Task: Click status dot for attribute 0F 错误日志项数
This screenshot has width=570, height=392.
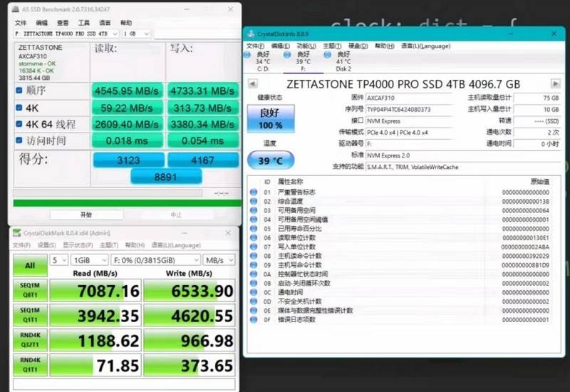Action: (x=254, y=319)
